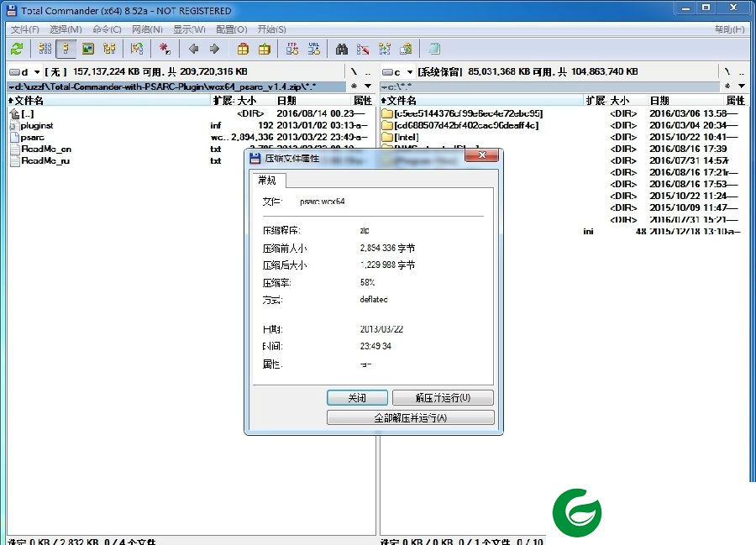Open the FTP connect icon

tap(292, 49)
